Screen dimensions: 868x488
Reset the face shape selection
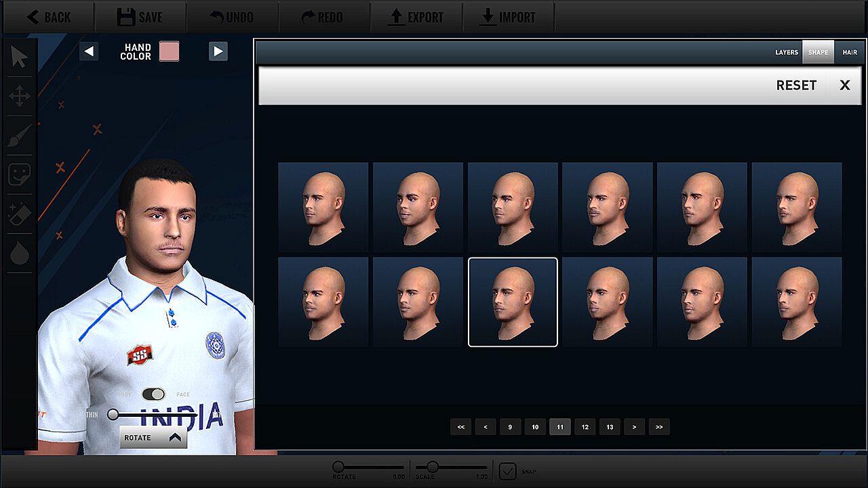[x=796, y=85]
